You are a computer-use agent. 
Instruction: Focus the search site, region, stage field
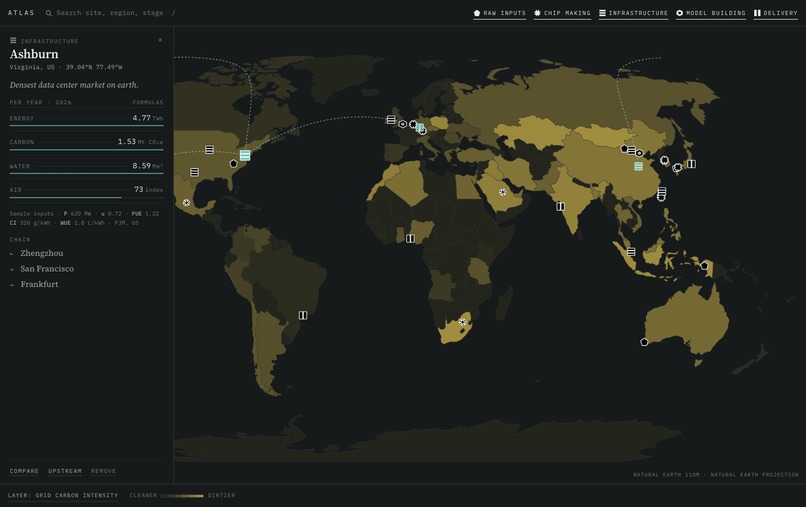tap(109, 13)
